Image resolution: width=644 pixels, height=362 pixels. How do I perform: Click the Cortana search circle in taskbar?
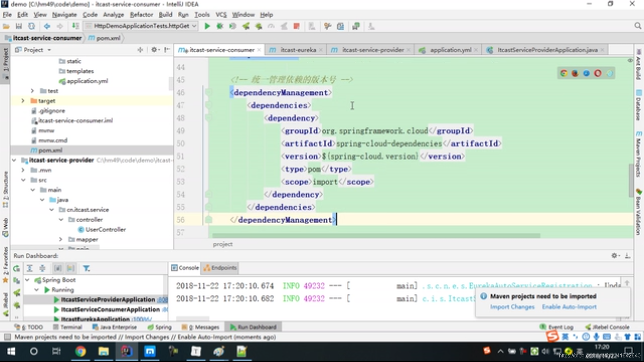coord(34,351)
